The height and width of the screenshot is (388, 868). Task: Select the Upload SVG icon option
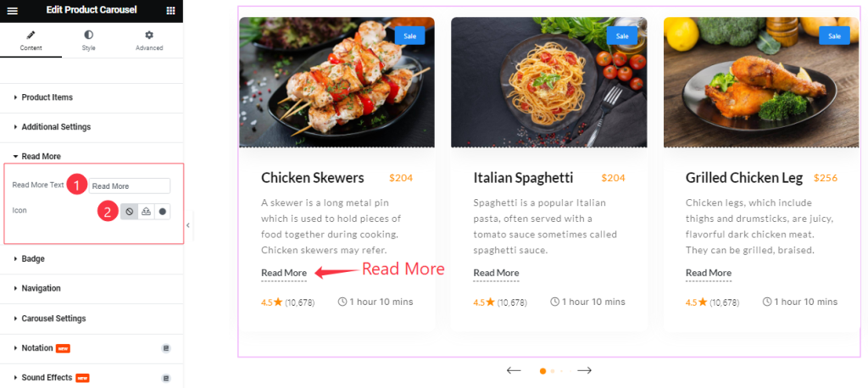pos(146,212)
